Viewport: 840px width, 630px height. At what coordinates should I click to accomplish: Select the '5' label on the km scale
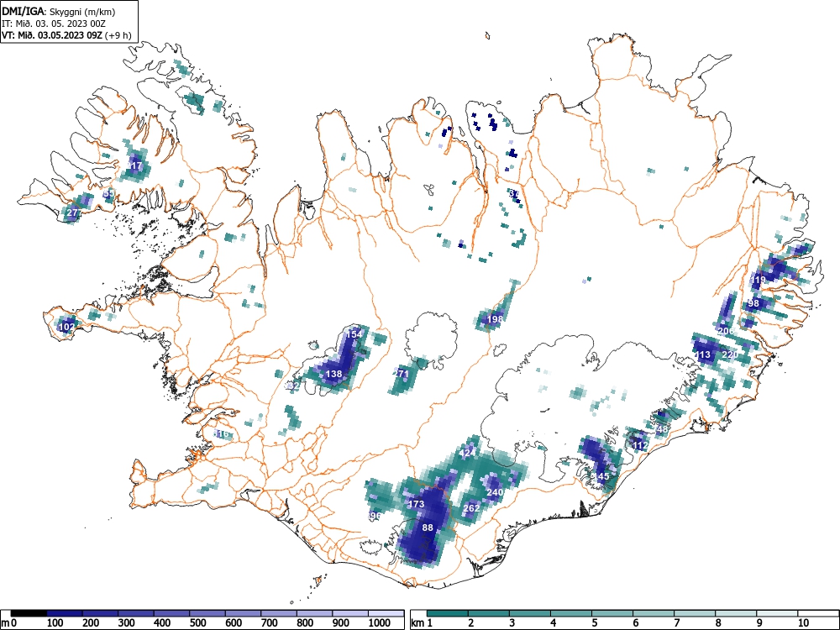pyautogui.click(x=594, y=623)
